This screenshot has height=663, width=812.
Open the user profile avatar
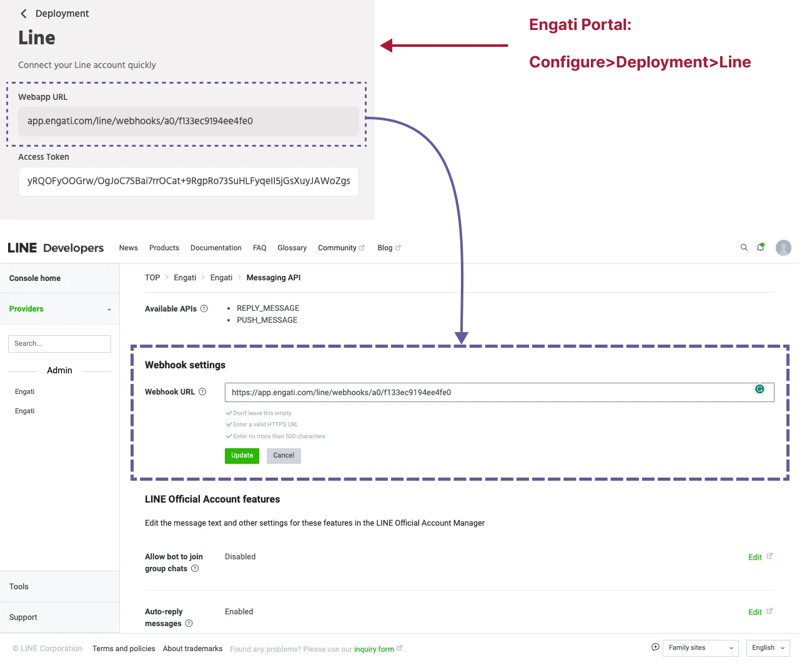coord(783,248)
